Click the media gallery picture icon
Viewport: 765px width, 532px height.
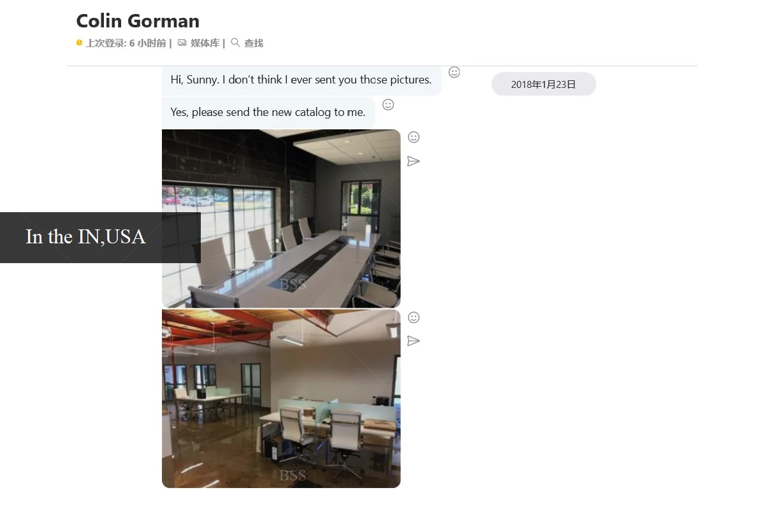(x=182, y=43)
